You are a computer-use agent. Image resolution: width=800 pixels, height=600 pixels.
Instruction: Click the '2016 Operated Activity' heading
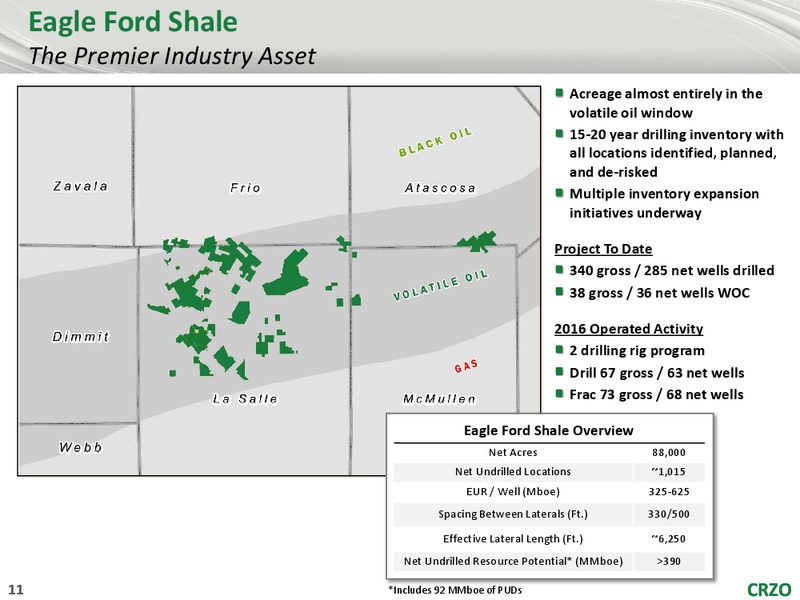point(629,329)
